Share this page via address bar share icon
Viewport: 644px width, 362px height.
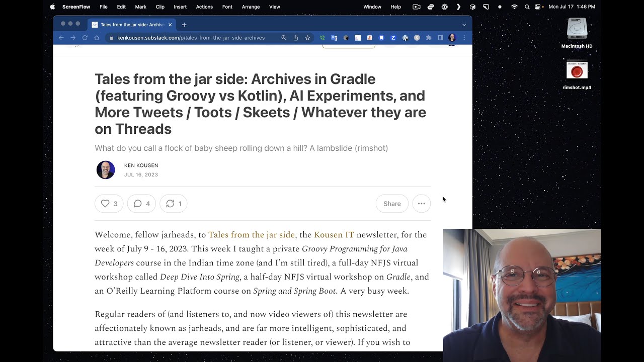296,38
